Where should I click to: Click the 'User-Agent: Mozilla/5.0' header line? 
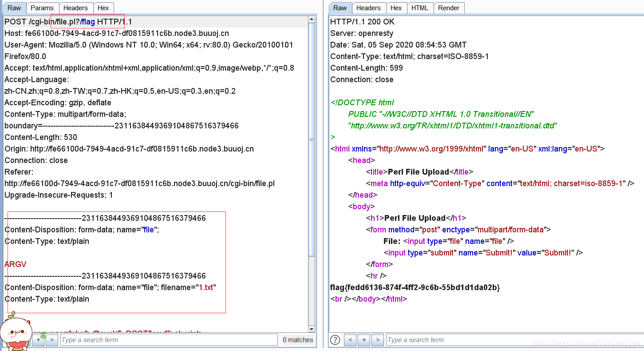click(x=149, y=45)
